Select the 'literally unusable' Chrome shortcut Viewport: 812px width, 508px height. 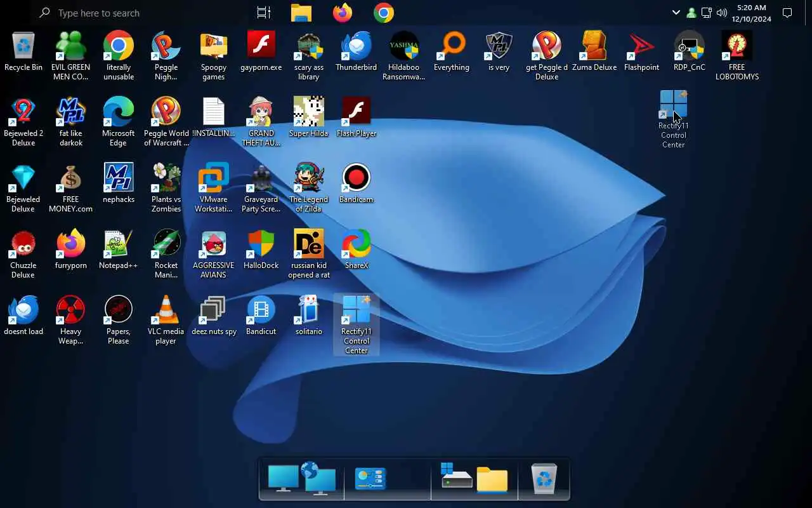(119, 56)
